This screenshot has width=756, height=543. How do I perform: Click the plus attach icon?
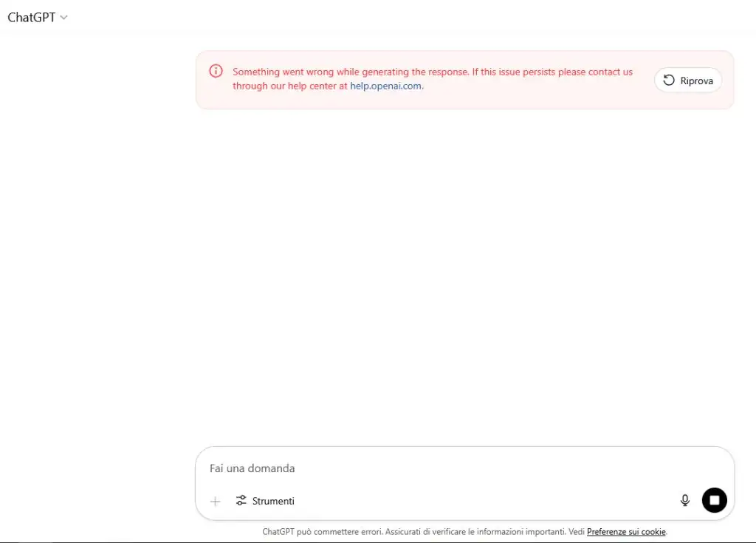point(216,502)
